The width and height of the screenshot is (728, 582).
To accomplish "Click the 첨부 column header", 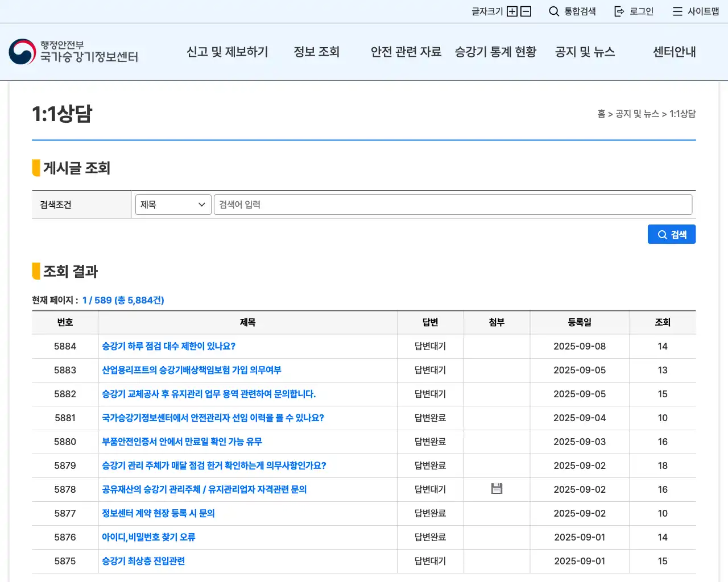I will click(497, 322).
